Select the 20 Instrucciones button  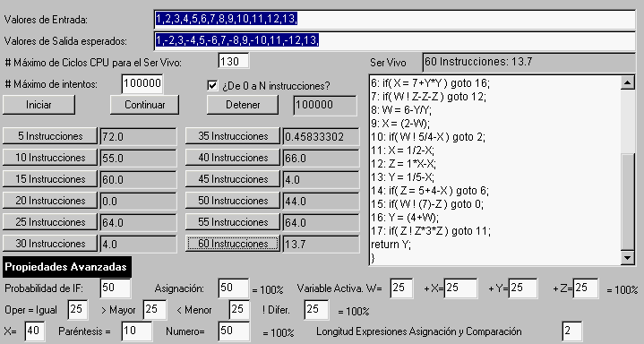(x=50, y=201)
